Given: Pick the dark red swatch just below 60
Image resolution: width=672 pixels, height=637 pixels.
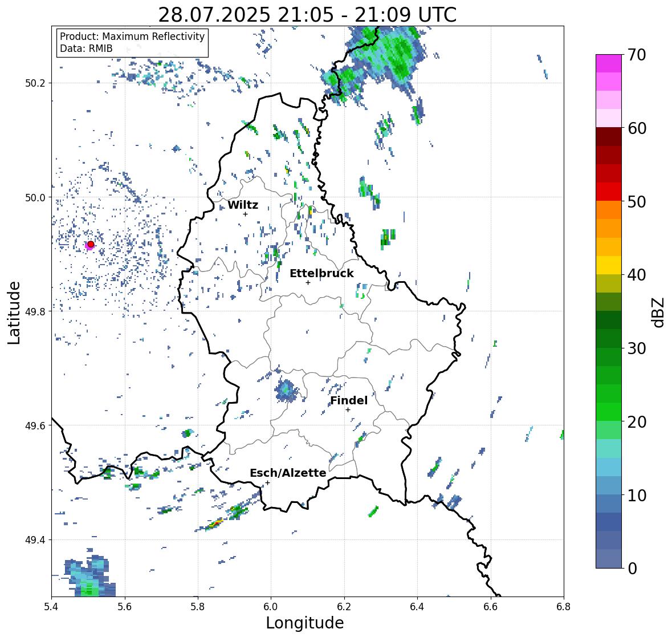Looking at the screenshot, I should point(609,137).
